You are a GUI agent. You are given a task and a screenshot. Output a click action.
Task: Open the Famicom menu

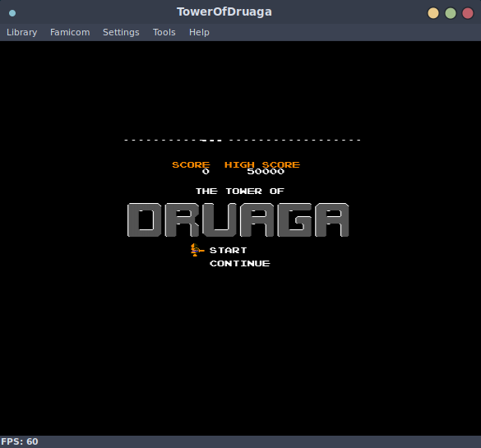(70, 32)
